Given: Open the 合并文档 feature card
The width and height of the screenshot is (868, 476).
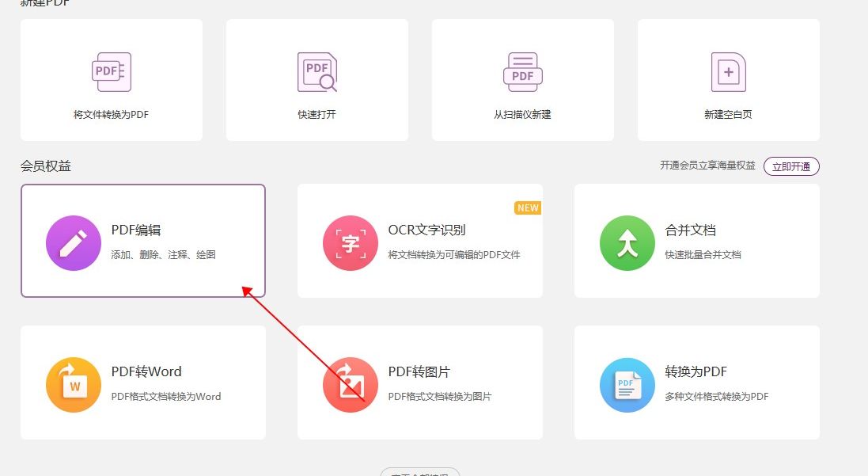Looking at the screenshot, I should click(696, 240).
